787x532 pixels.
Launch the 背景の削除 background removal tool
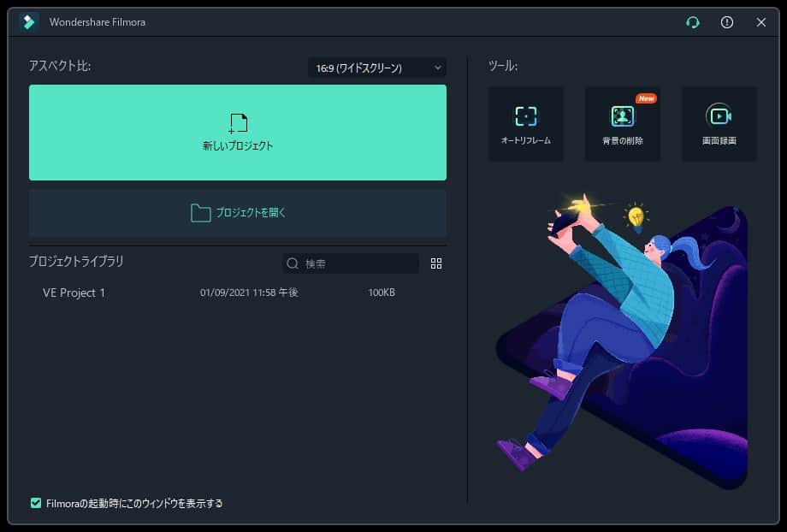[623, 124]
